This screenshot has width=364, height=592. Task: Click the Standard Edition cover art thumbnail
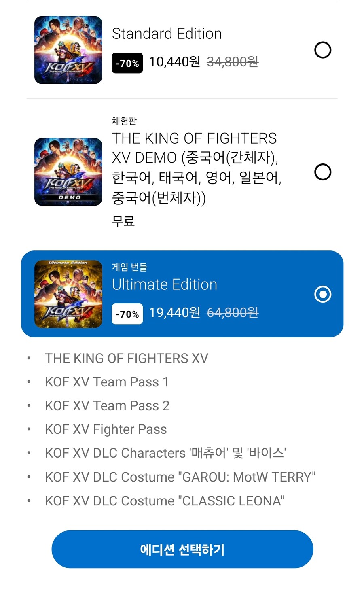[x=68, y=49]
